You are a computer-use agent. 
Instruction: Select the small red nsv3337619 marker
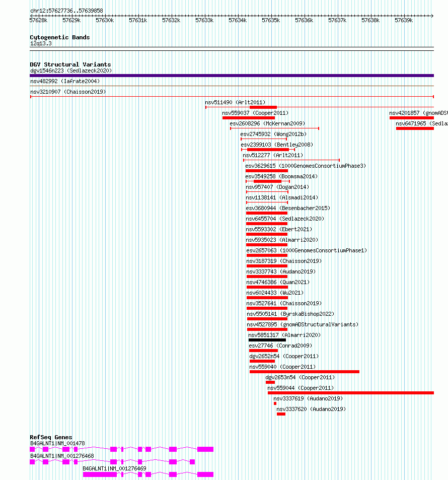coord(275,403)
